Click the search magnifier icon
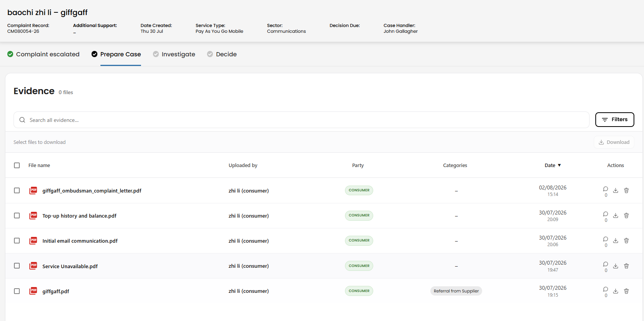Viewport: 644px width, 321px height. (22, 120)
